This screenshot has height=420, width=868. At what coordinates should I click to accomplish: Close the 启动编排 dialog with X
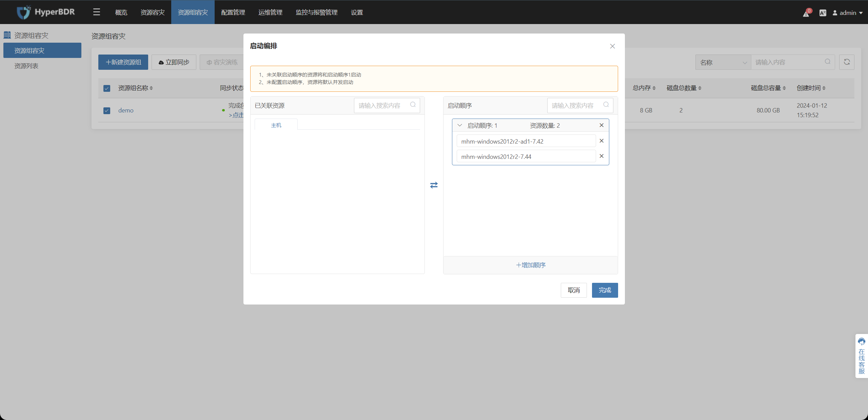coord(612,46)
